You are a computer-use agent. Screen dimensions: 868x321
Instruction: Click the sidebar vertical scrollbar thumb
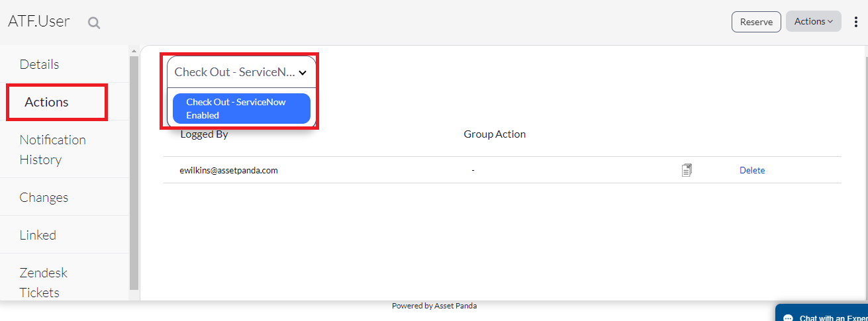pos(134,173)
